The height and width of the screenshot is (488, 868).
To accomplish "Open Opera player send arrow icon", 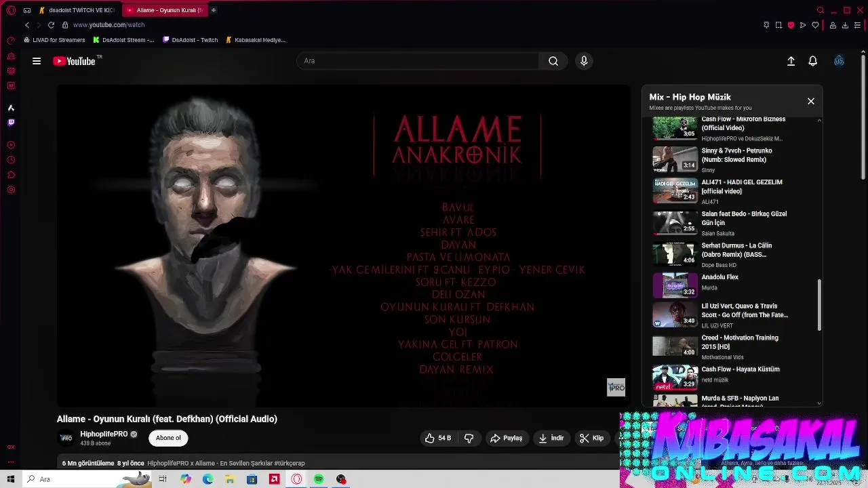I will click(x=803, y=25).
